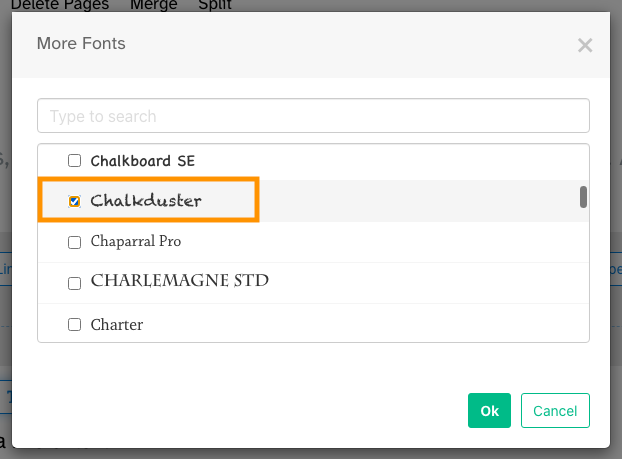The height and width of the screenshot is (459, 622).
Task: Choose the Chaparral Pro font label
Action: (135, 242)
